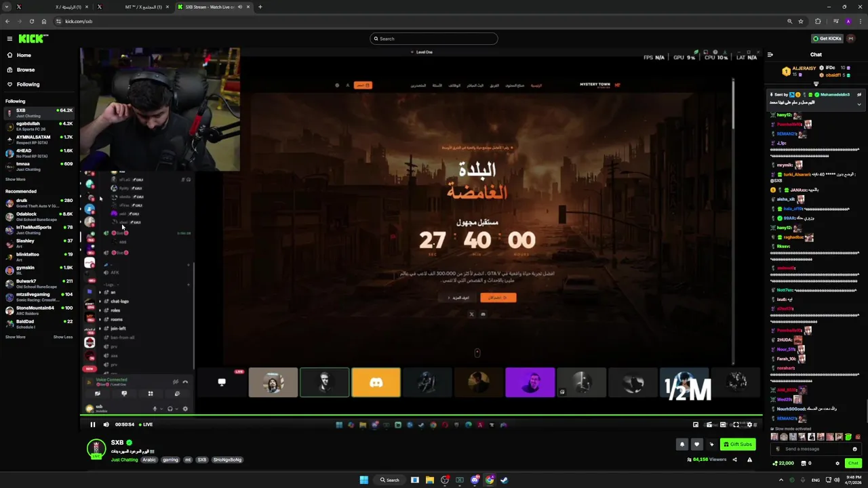Mute the stream volume speaker icon

tap(106, 424)
